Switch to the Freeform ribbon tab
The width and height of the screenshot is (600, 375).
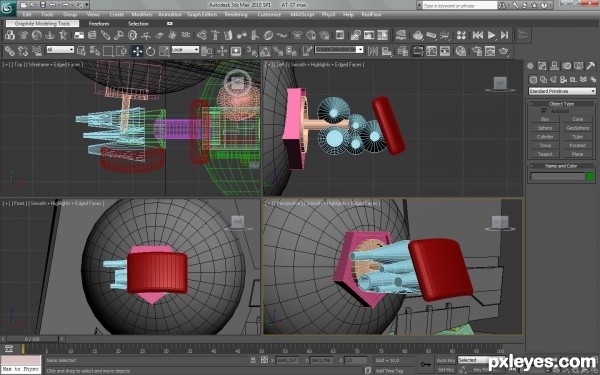click(99, 24)
